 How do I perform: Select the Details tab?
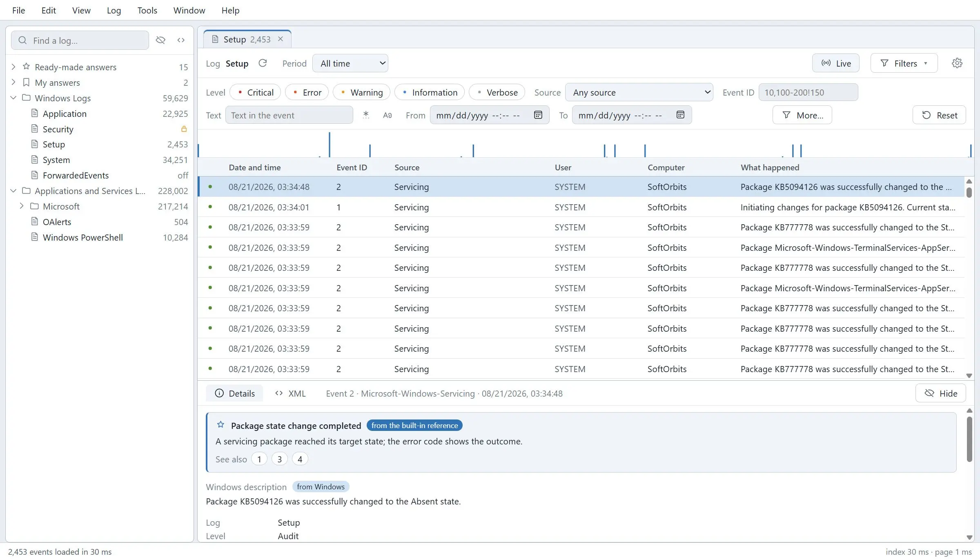pyautogui.click(x=235, y=393)
